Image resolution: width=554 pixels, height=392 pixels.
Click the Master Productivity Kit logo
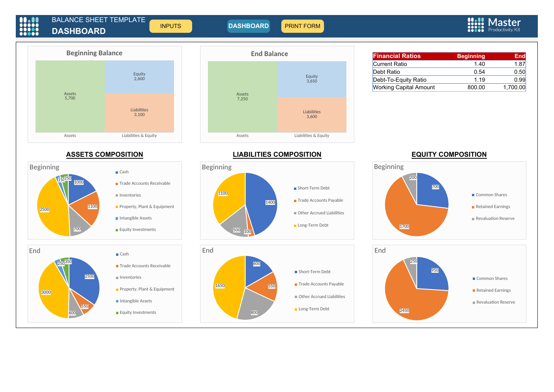(494, 25)
